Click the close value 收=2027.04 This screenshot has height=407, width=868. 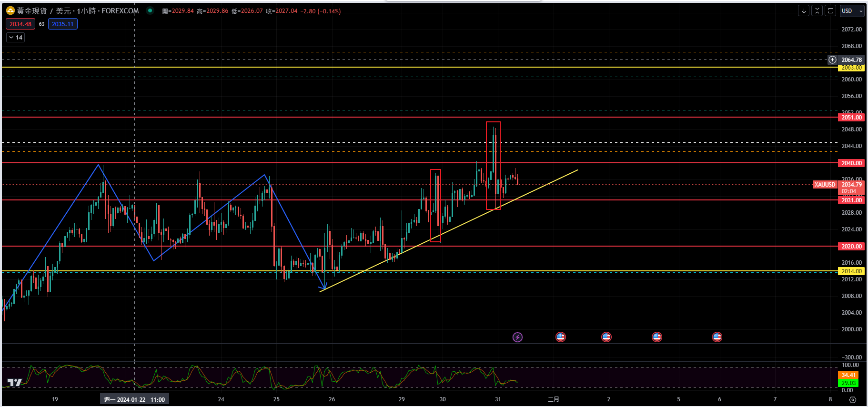click(282, 11)
